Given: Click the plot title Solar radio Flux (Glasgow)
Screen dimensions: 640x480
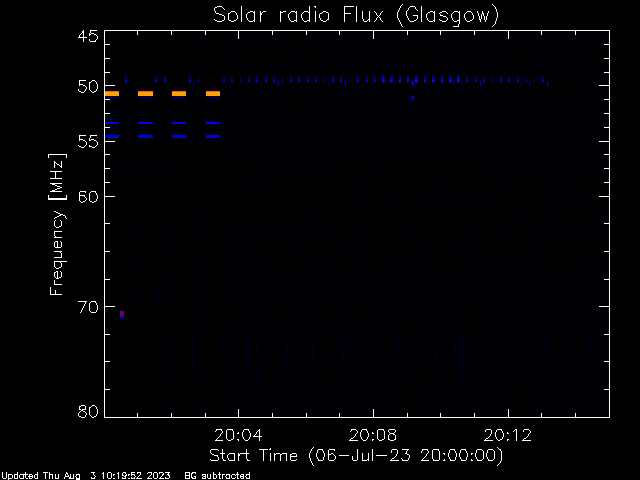Looking at the screenshot, I should (356, 15).
